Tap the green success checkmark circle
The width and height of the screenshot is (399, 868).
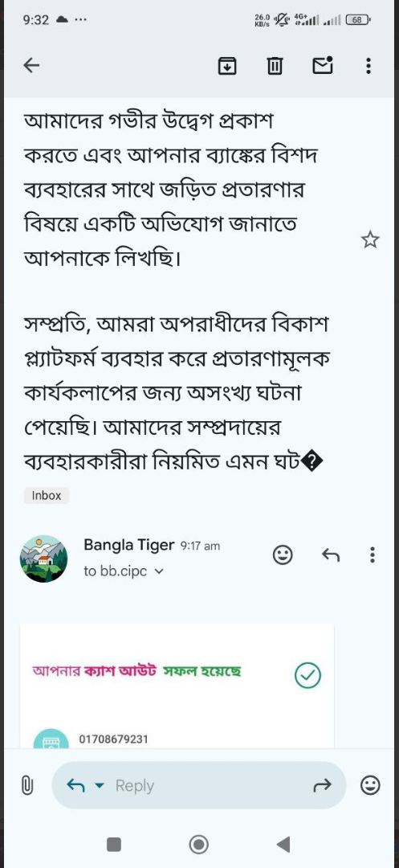click(x=307, y=675)
